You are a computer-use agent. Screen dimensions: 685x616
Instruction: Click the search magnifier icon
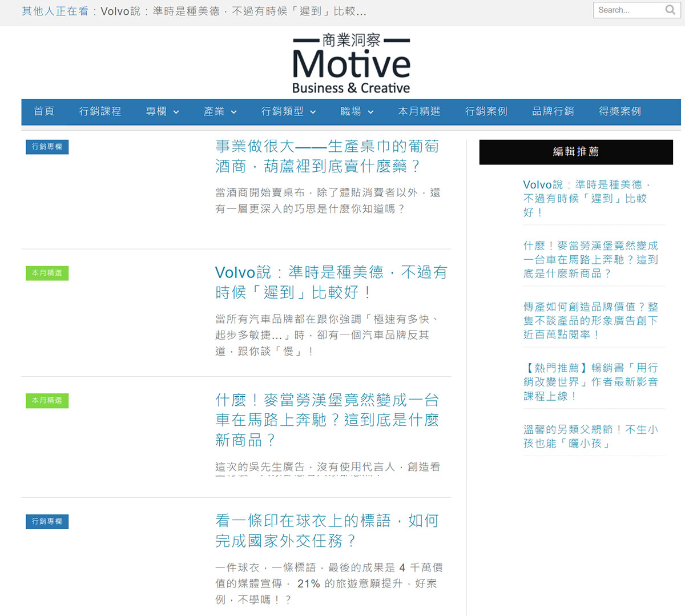(670, 10)
